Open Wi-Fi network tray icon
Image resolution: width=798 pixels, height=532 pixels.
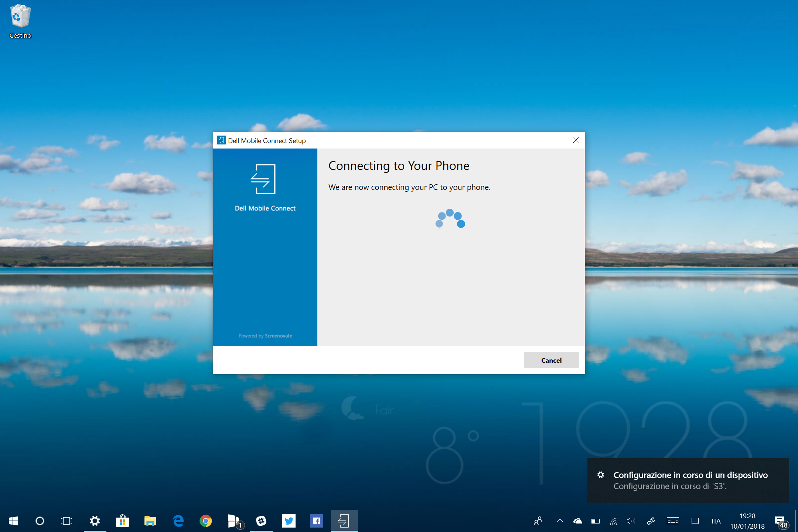(x=614, y=521)
